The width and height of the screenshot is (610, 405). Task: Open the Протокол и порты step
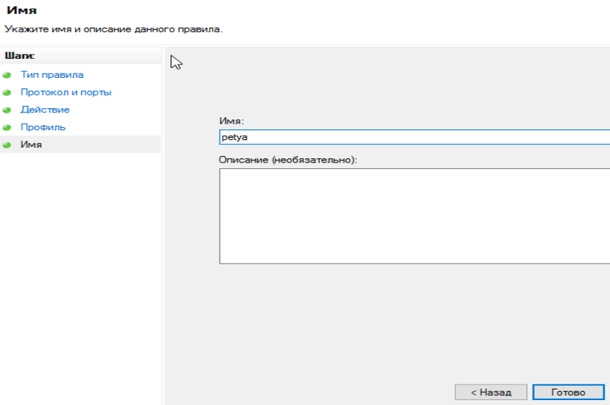pos(66,92)
